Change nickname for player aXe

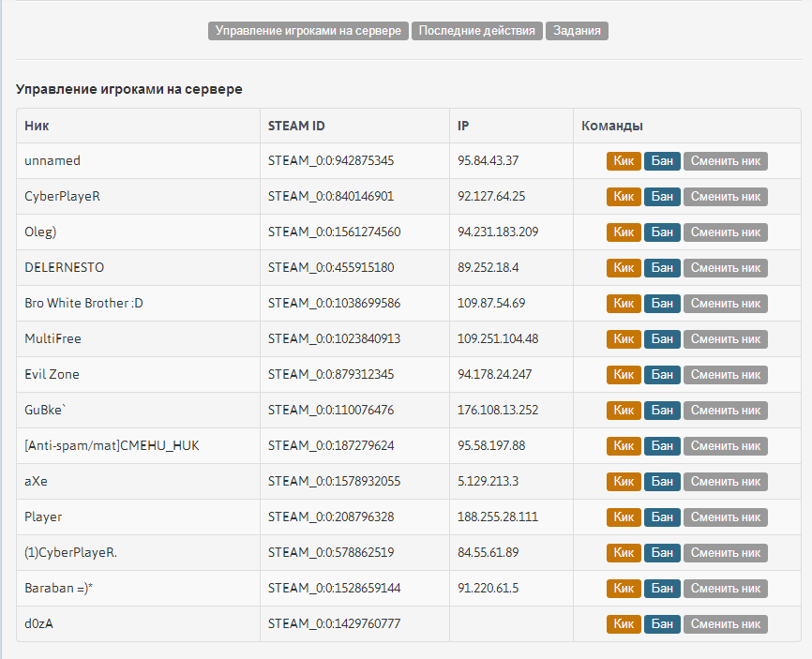tap(725, 482)
